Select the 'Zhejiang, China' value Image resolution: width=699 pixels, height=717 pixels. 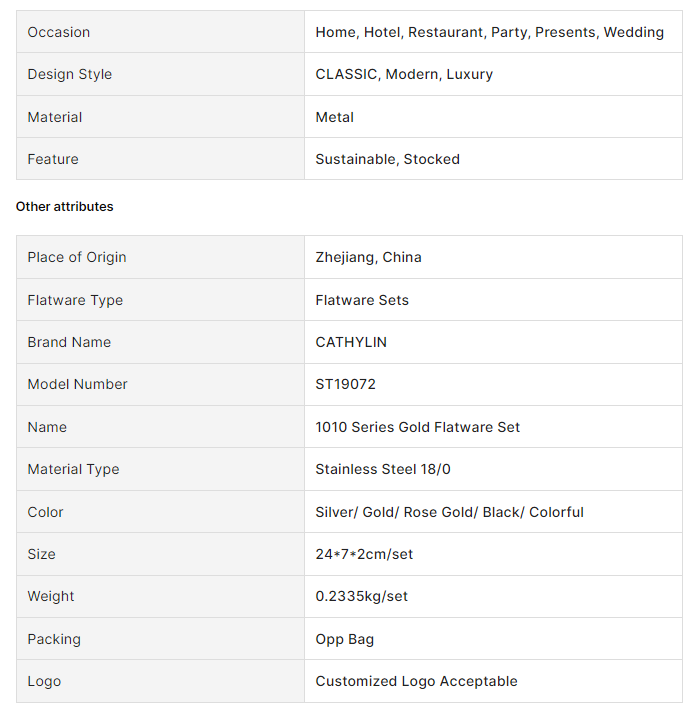pyautogui.click(x=368, y=257)
